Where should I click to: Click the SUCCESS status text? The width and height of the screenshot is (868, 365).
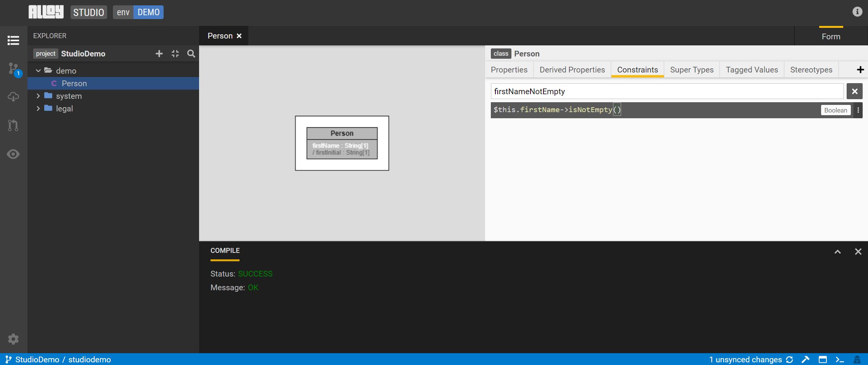[255, 274]
